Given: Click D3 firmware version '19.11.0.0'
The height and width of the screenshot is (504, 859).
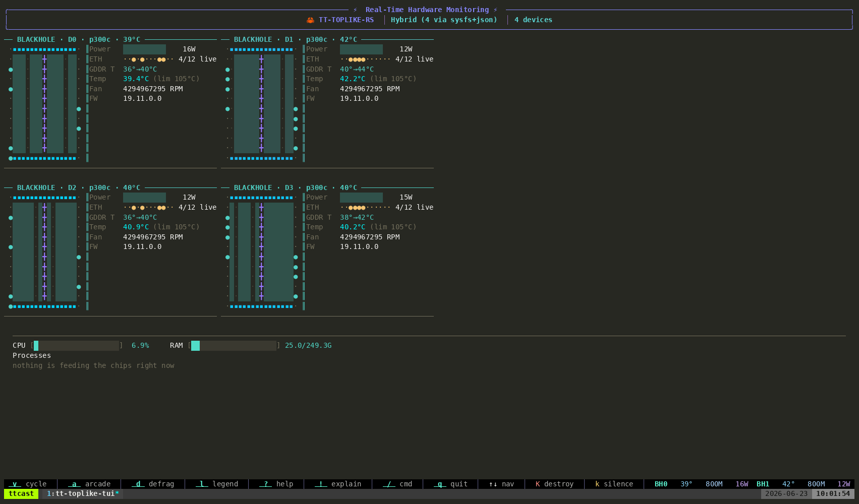Looking at the screenshot, I should pos(359,247).
